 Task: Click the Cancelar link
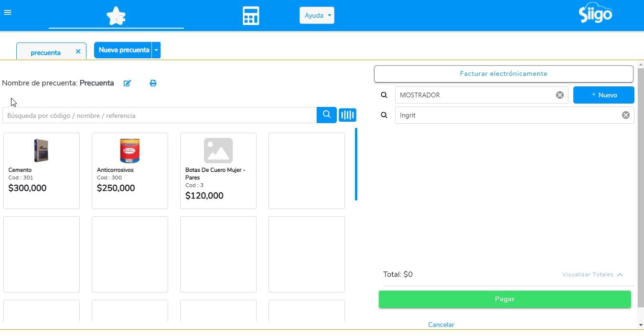441,325
